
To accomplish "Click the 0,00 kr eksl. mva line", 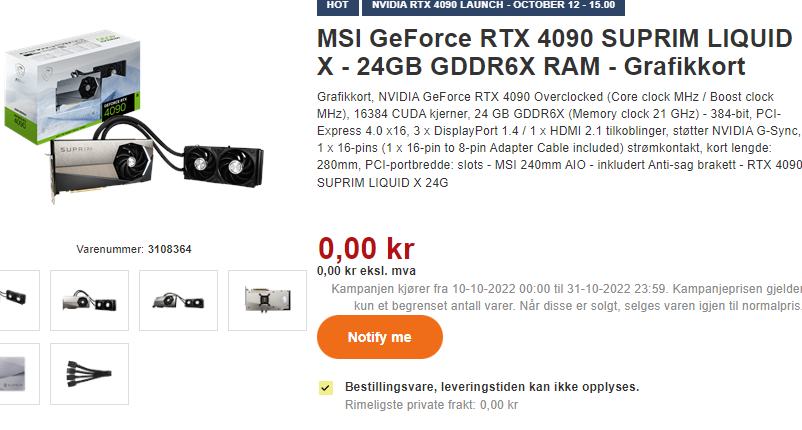I will [x=366, y=271].
